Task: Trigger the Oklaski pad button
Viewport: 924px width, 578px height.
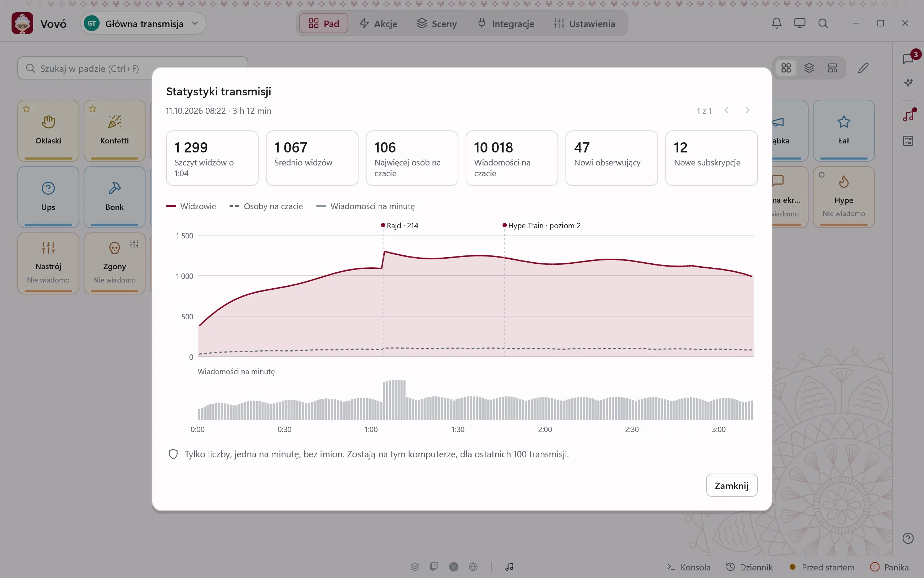Action: [x=48, y=131]
